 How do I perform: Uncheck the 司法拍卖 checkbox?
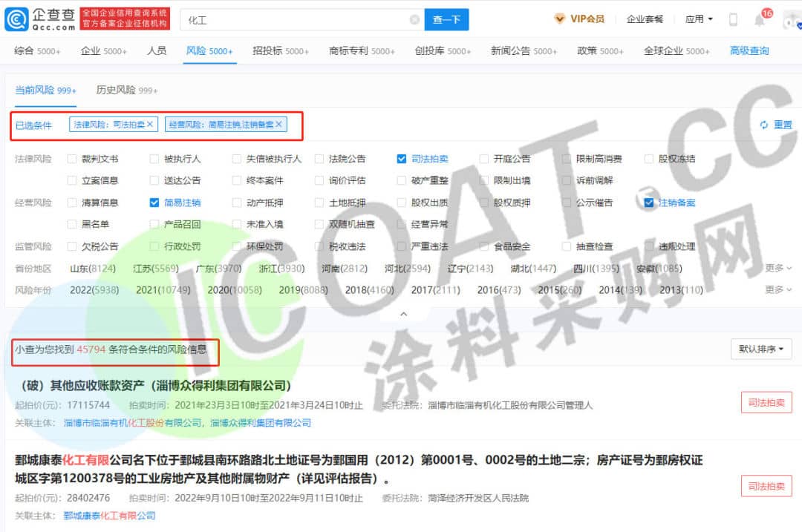click(402, 159)
